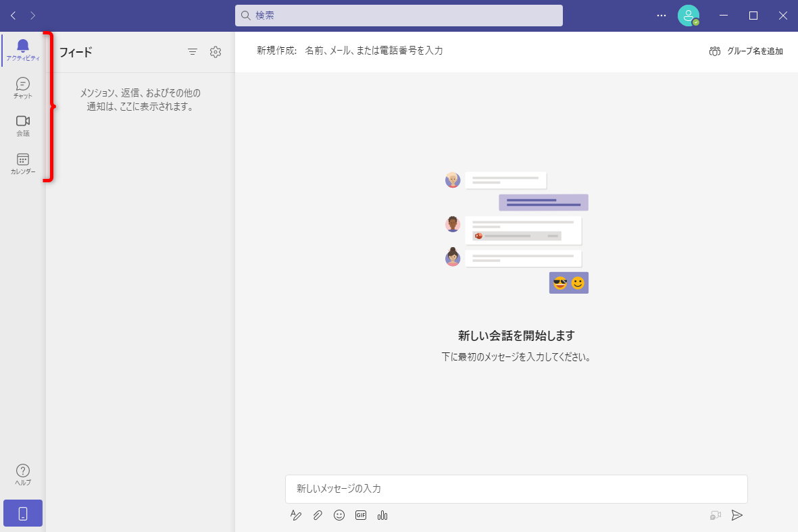Create a poll with the Forms icon
Image resolution: width=798 pixels, height=532 pixels.
pyautogui.click(x=382, y=515)
